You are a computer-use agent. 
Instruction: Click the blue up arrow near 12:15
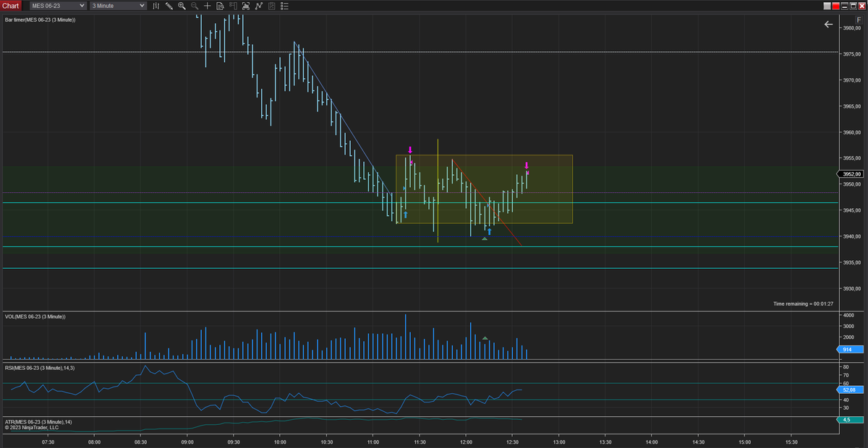[x=489, y=231]
